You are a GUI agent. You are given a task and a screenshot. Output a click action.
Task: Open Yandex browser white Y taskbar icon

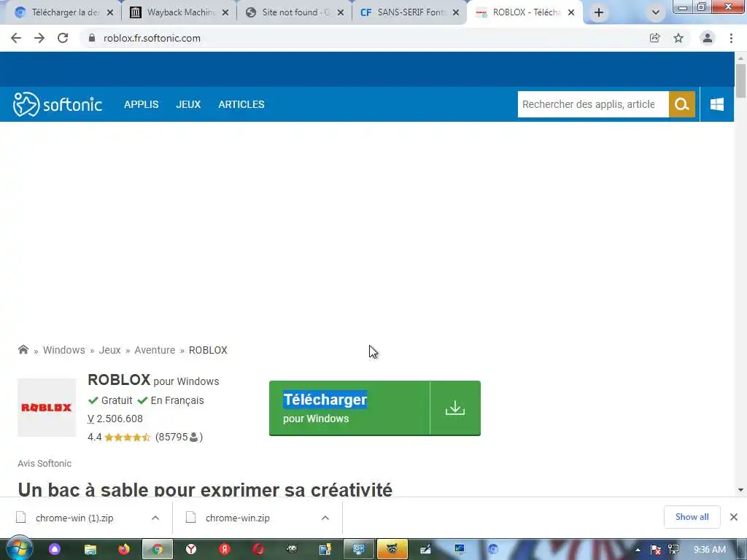click(x=191, y=550)
